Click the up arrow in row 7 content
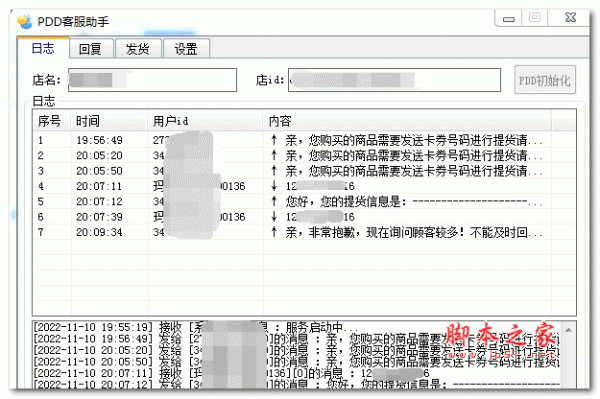Viewport: 600px width, 399px height. click(274, 232)
